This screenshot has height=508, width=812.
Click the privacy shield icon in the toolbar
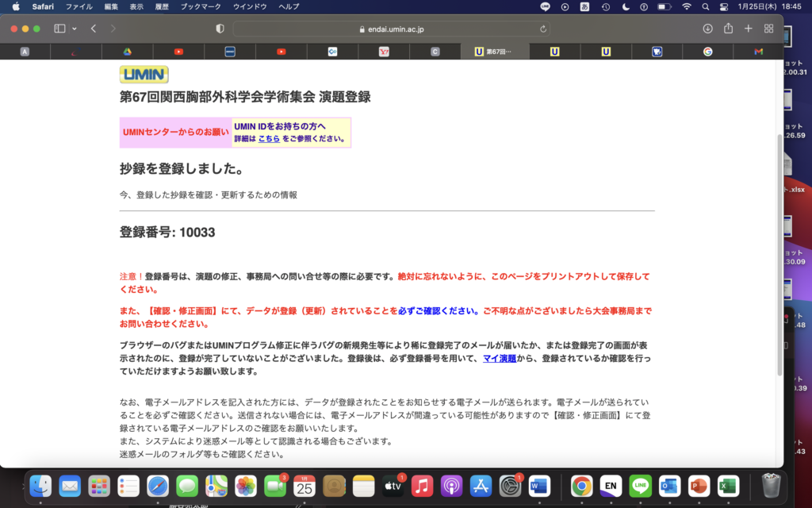220,27
